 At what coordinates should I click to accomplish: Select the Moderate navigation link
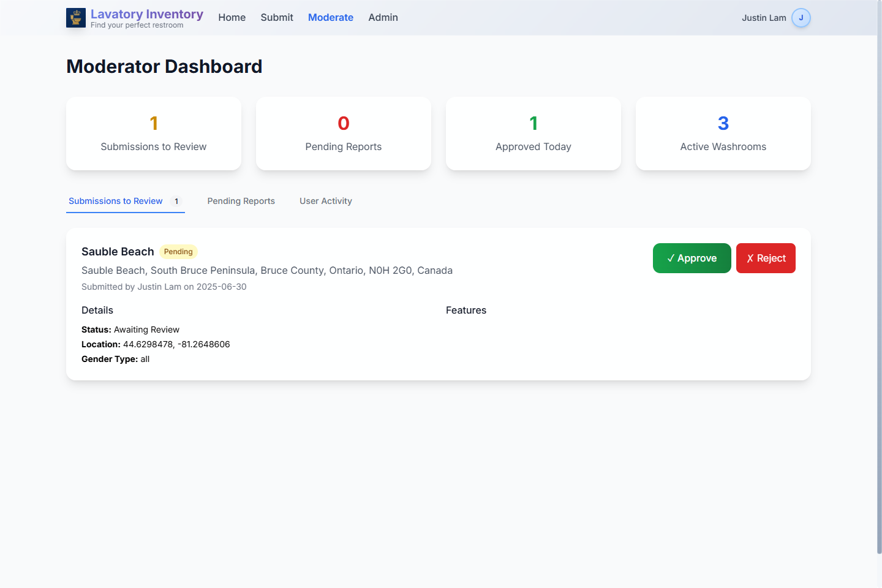[331, 18]
